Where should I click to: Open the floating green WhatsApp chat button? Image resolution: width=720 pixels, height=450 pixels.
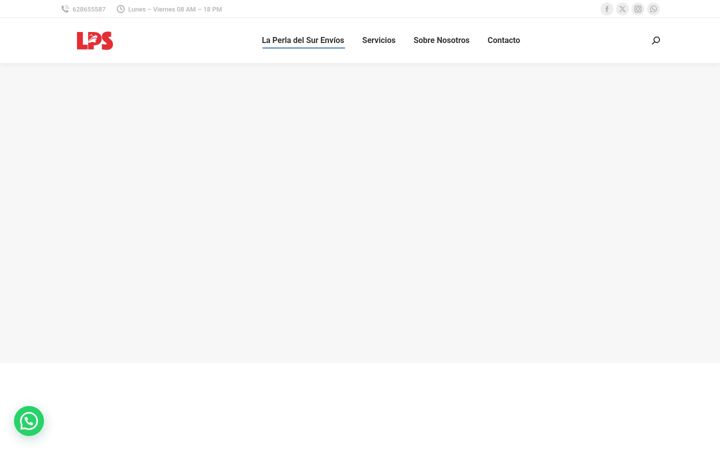[29, 421]
